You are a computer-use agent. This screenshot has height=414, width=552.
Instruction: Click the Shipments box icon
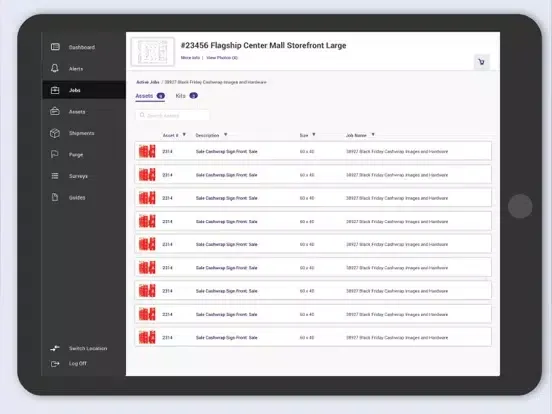pos(55,133)
